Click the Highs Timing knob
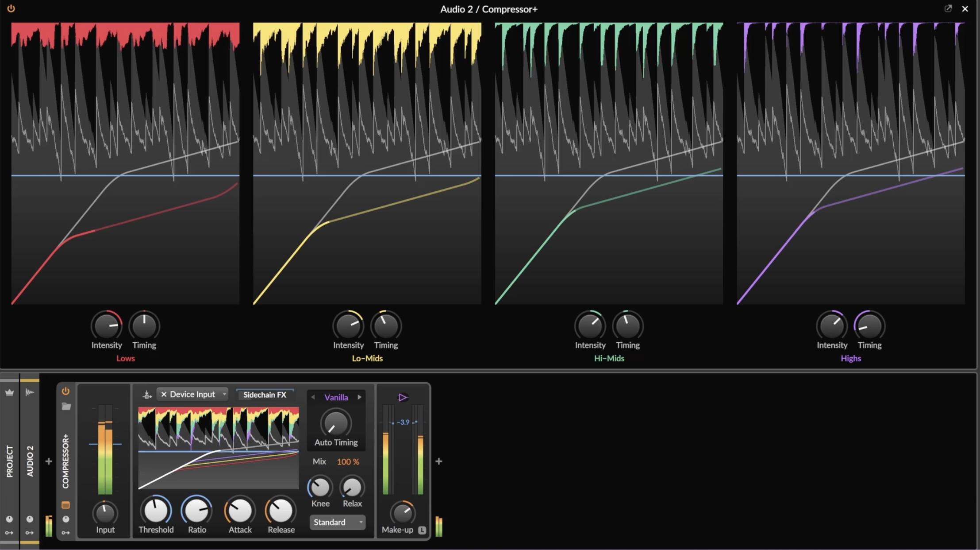 point(870,326)
